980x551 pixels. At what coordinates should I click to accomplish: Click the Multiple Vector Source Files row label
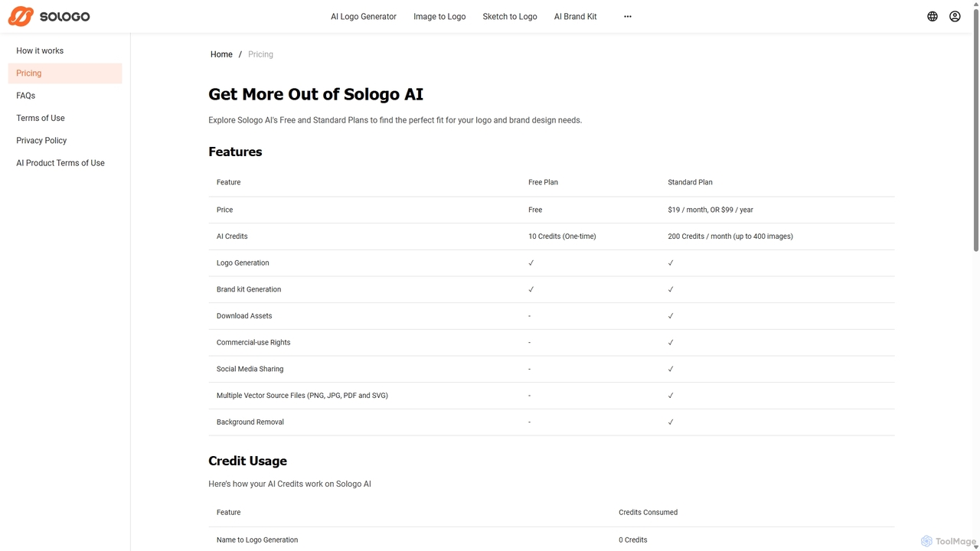tap(302, 396)
